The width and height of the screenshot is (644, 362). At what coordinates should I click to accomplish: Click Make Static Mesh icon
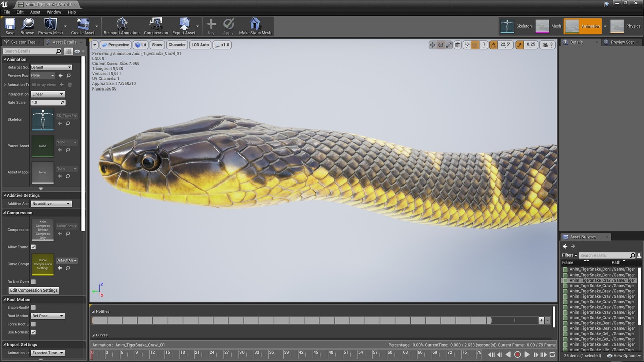pyautogui.click(x=255, y=26)
